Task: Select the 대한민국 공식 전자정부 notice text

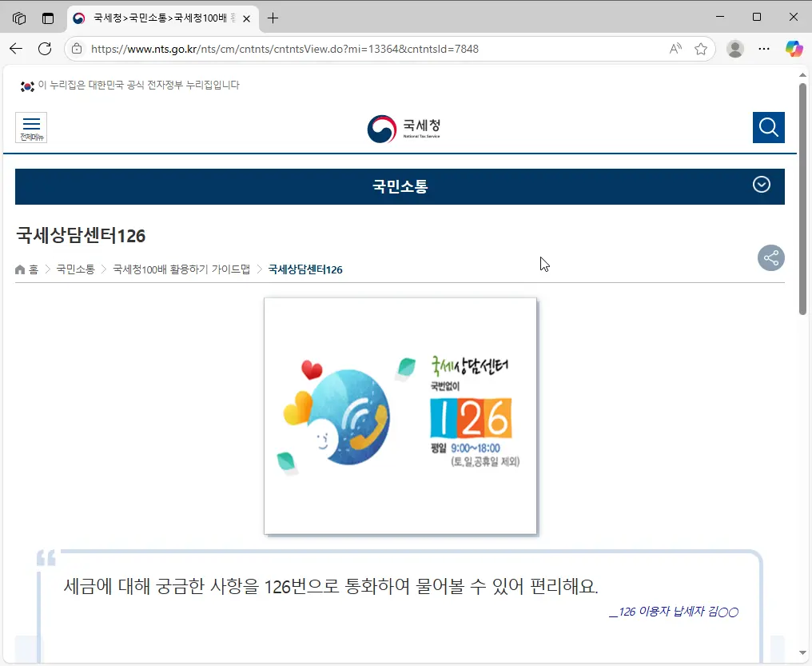Action: click(x=139, y=85)
